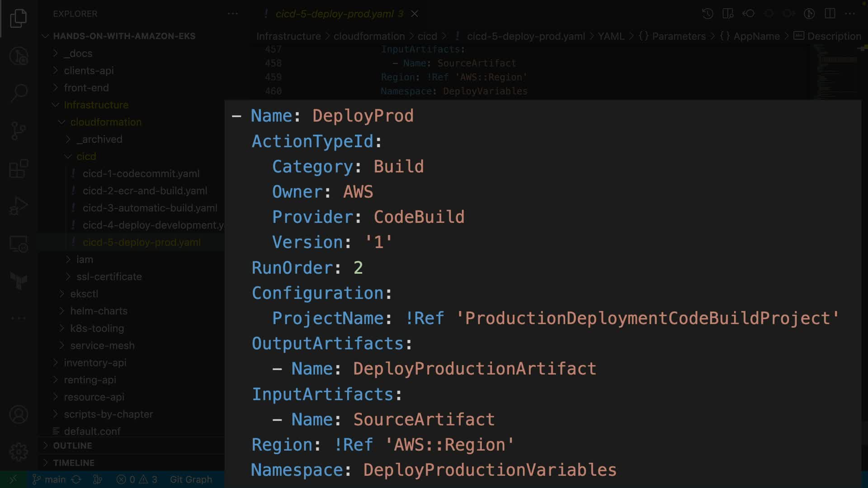Click the split editor icon
The width and height of the screenshot is (868, 488).
coord(830,14)
